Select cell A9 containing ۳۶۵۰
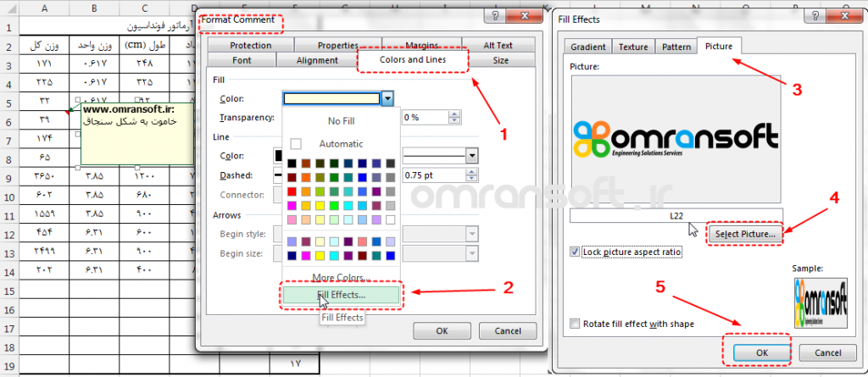Screen dimensions: 868x377 (44, 177)
